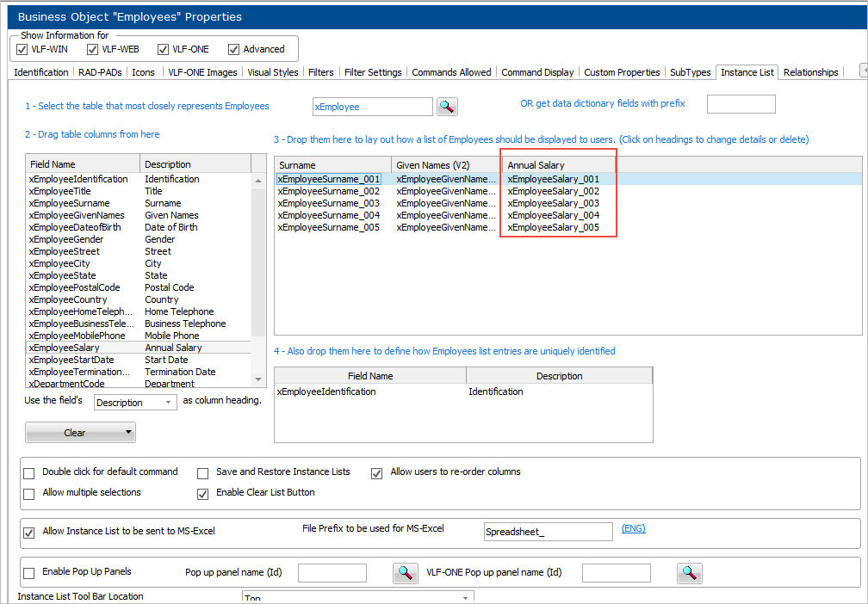Viewport: 868px width, 604px height.
Task: Click the search icon for Pop up panel name
Action: [x=405, y=572]
